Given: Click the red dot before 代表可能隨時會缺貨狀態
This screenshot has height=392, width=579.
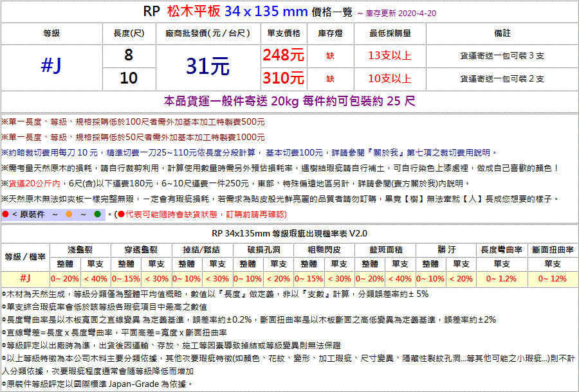Looking at the screenshot, I should pyautogui.click(x=120, y=214).
